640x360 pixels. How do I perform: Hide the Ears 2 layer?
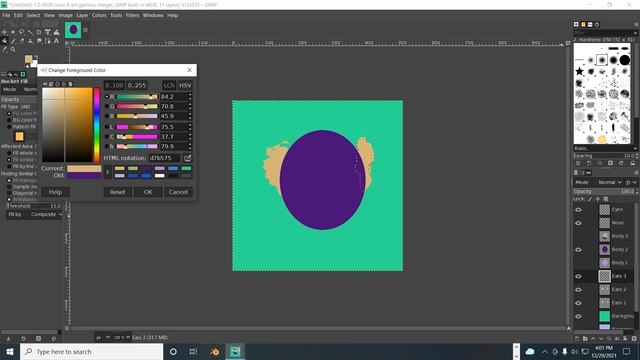(x=578, y=289)
